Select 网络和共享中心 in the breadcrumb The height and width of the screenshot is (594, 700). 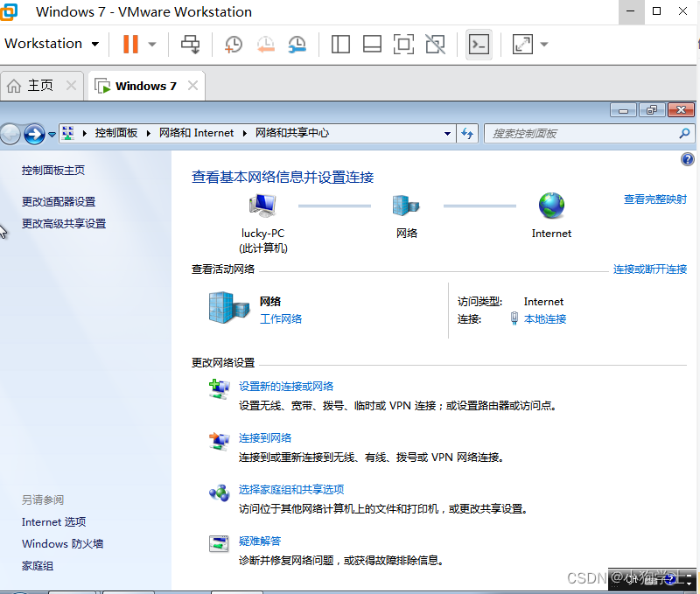292,133
